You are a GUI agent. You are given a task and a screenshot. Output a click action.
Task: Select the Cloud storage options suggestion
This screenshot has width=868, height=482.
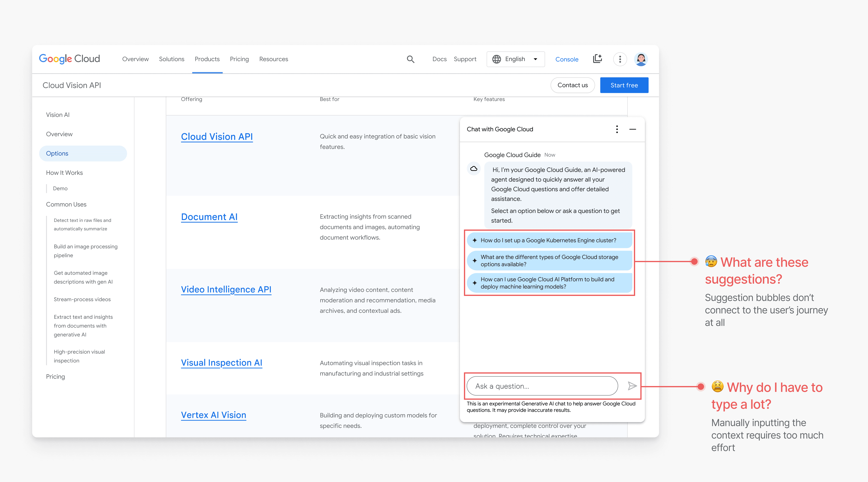549,260
